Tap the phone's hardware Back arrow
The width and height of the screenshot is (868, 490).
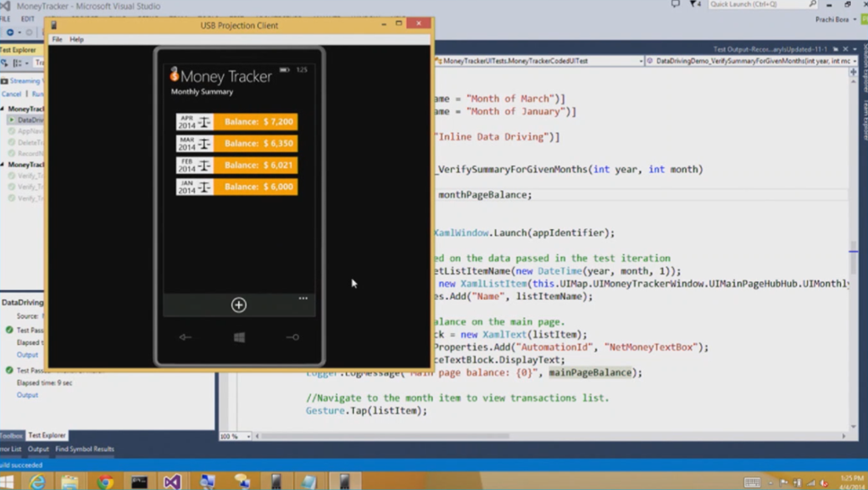click(x=185, y=337)
